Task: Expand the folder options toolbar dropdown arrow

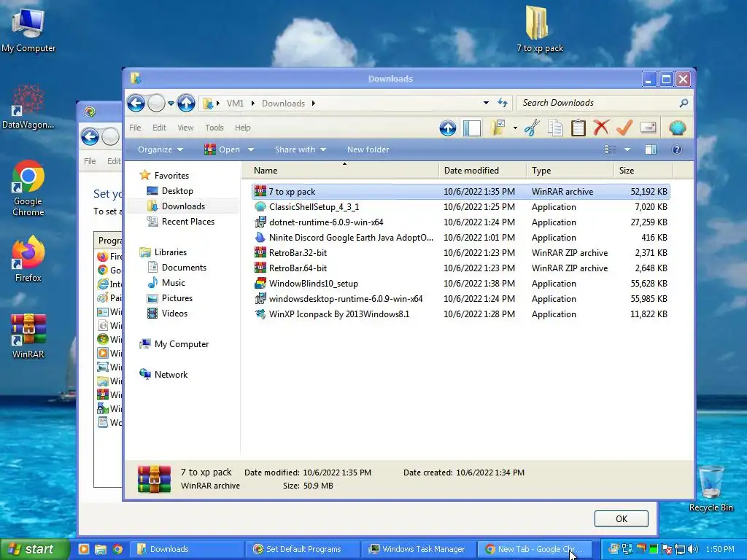Action: click(x=515, y=128)
